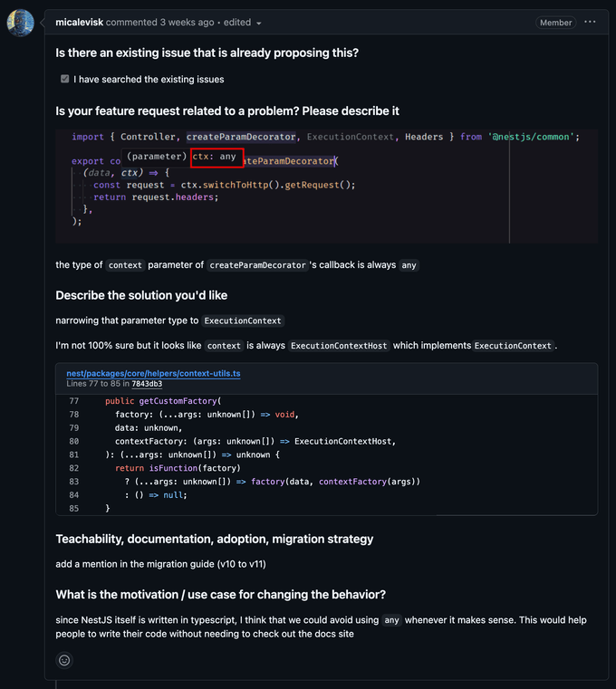Click the 'ExecutionContextHost' inline code text
Viewport: 616px width, 689px height.
point(337,346)
